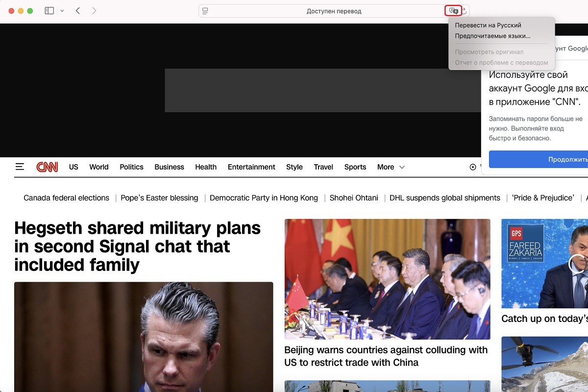Open Catch up on today's story

tap(544, 319)
